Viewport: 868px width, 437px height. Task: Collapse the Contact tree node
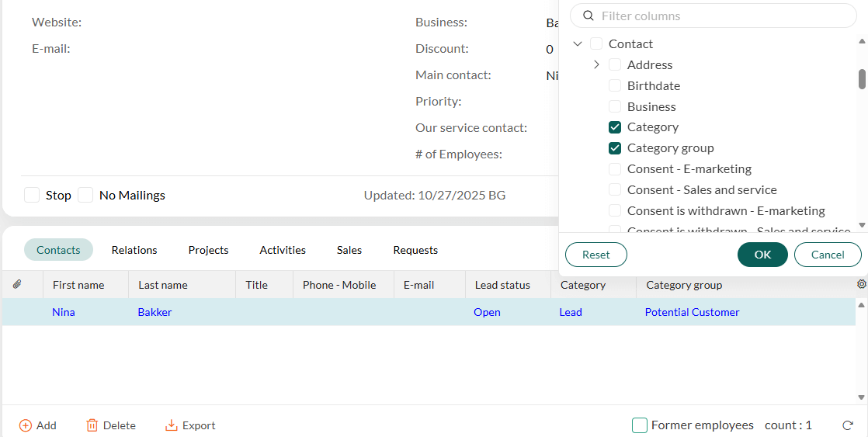(578, 43)
